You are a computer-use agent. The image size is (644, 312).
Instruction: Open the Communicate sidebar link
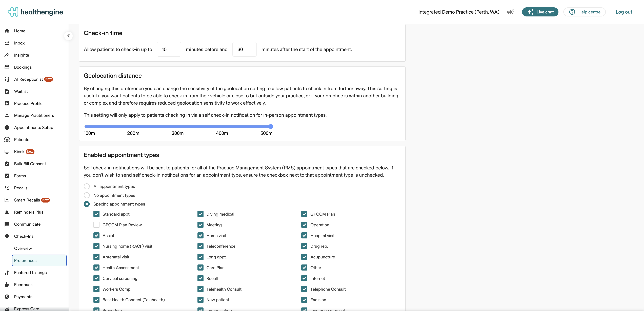coord(27,224)
